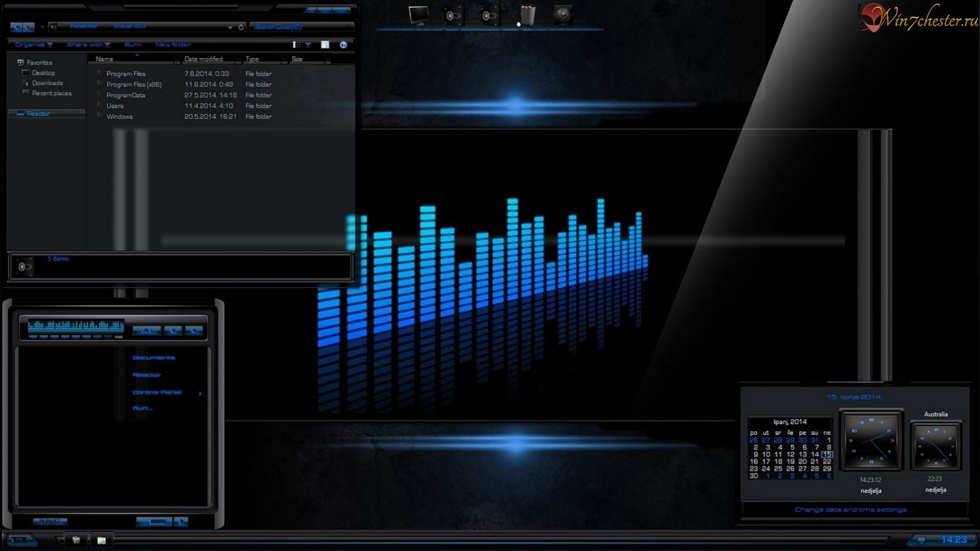Click the dock icon left of recycle bin
Image resolution: width=980 pixels, height=551 pixels.
pyautogui.click(x=489, y=15)
